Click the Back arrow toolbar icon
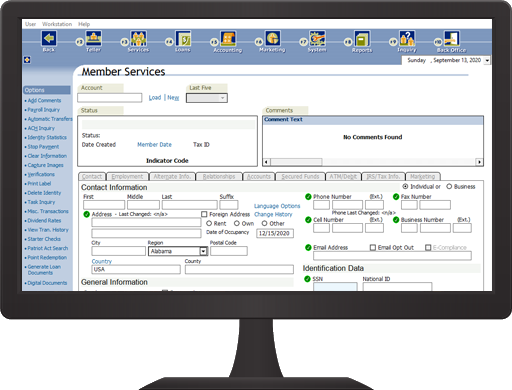 pos(49,38)
